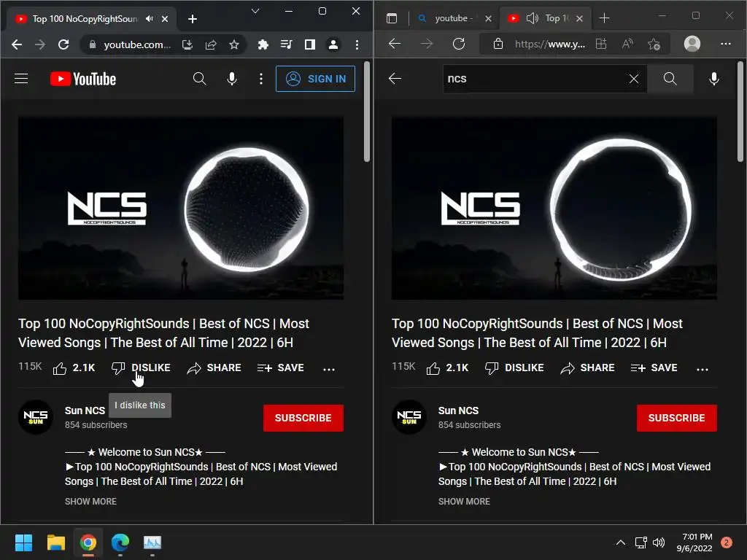Open volume control in system tray
Screen dimensions: 747x560
[x=659, y=542]
